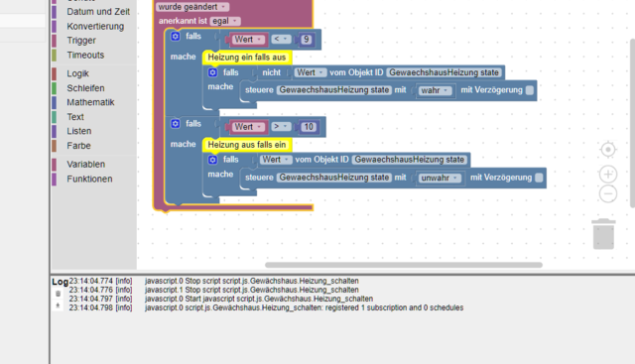Change the greater-than comparison operator
Viewport: 635px width, 364px height.
[281, 126]
